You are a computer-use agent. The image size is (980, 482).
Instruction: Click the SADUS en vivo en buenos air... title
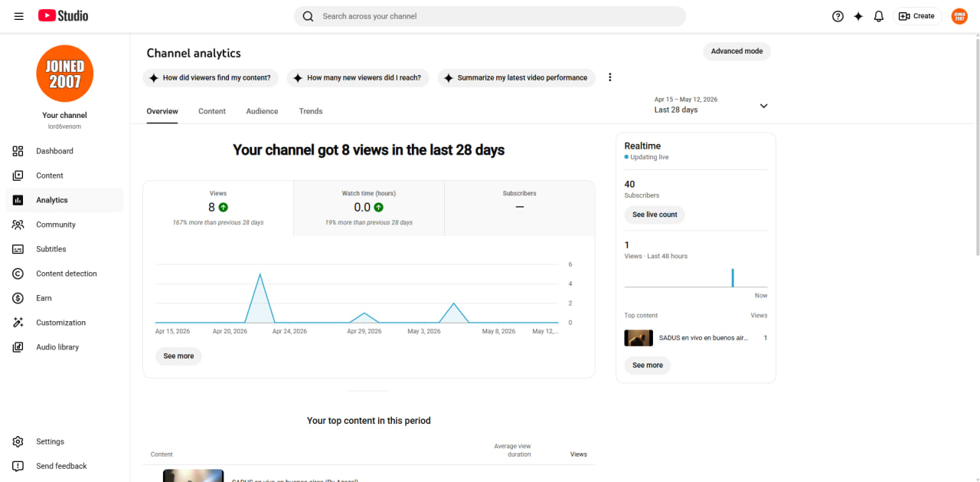point(704,338)
